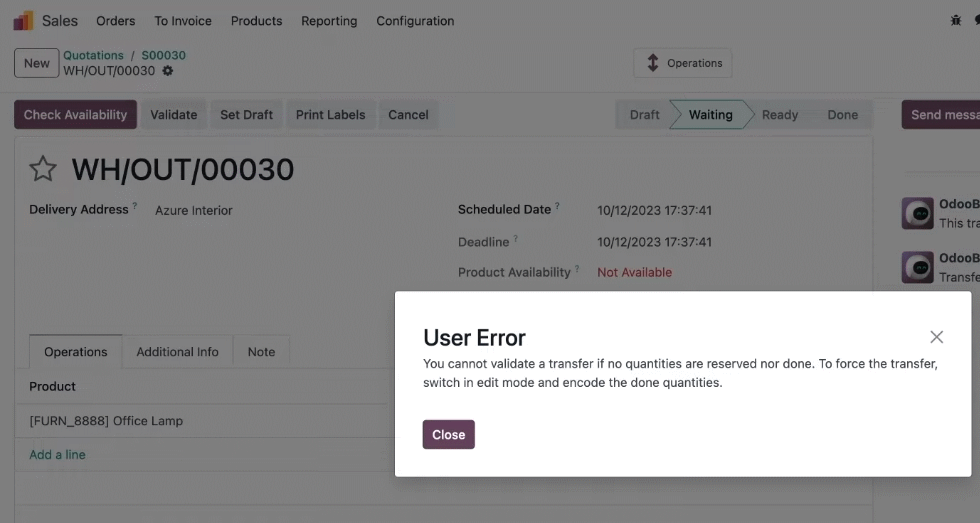Click the Close button in User Error dialog
980x523 pixels.
point(449,434)
